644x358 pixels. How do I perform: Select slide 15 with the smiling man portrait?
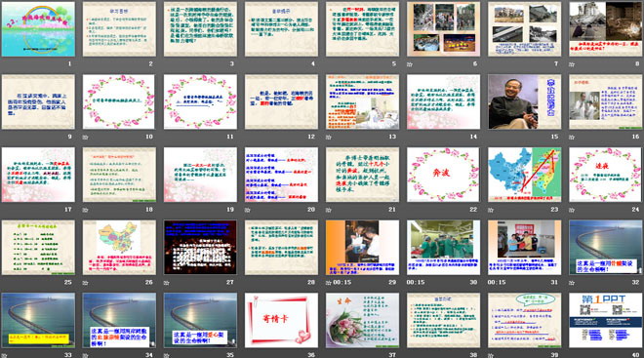click(525, 101)
